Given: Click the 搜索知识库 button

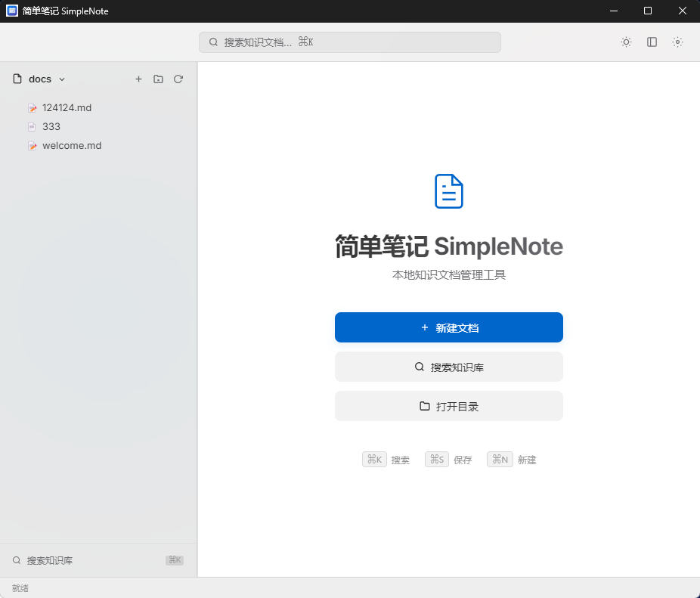Looking at the screenshot, I should click(x=448, y=367).
